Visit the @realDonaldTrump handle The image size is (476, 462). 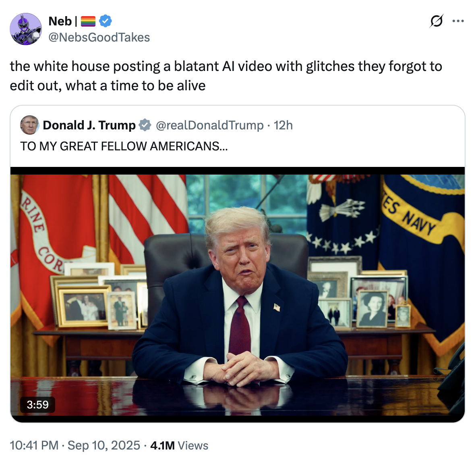[x=210, y=125]
